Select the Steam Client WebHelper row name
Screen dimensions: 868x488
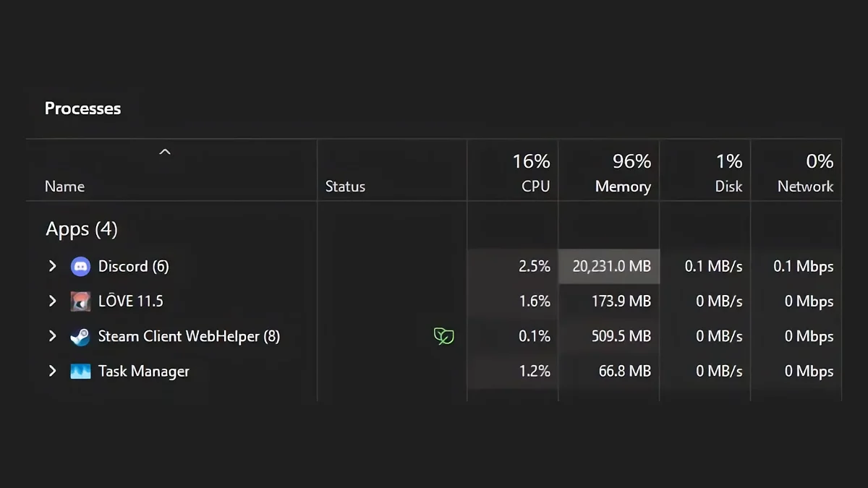(189, 336)
